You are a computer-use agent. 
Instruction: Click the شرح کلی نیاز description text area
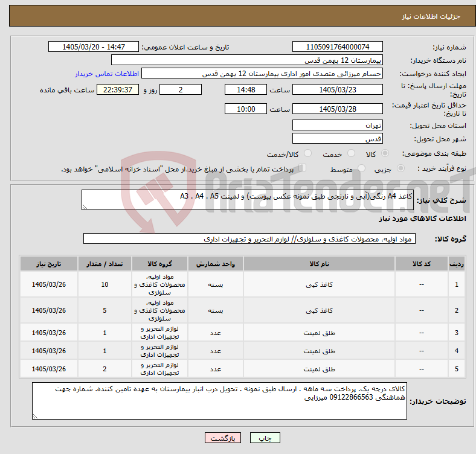(x=248, y=200)
